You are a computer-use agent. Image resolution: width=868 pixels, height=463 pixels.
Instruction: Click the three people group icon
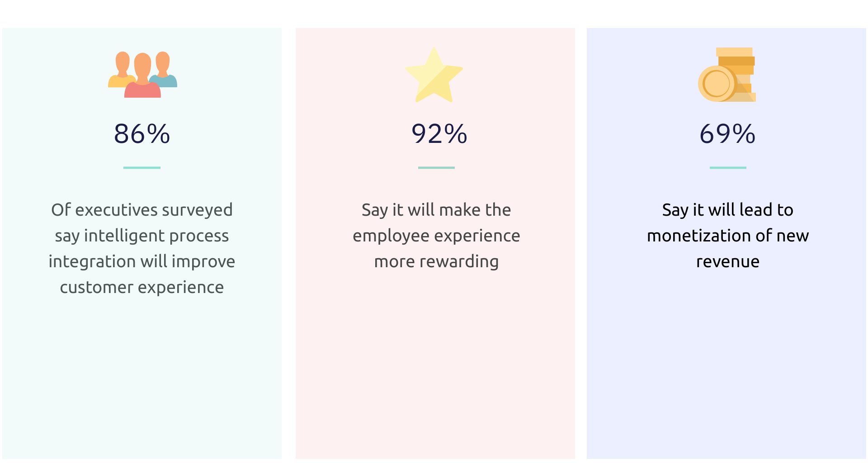(142, 75)
